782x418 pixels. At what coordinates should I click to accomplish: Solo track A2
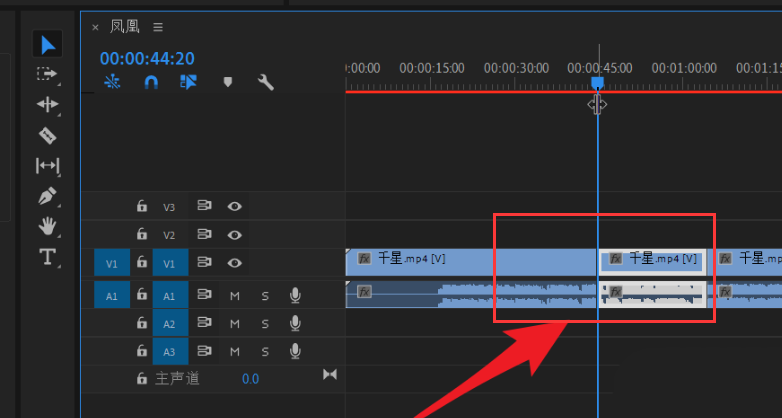pos(265,324)
